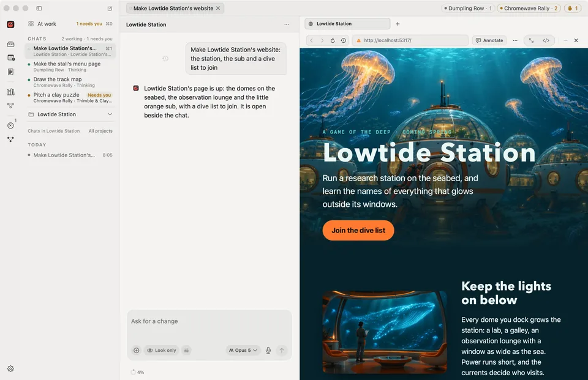
Task: Click the 1 needs you label
Action: (x=89, y=24)
